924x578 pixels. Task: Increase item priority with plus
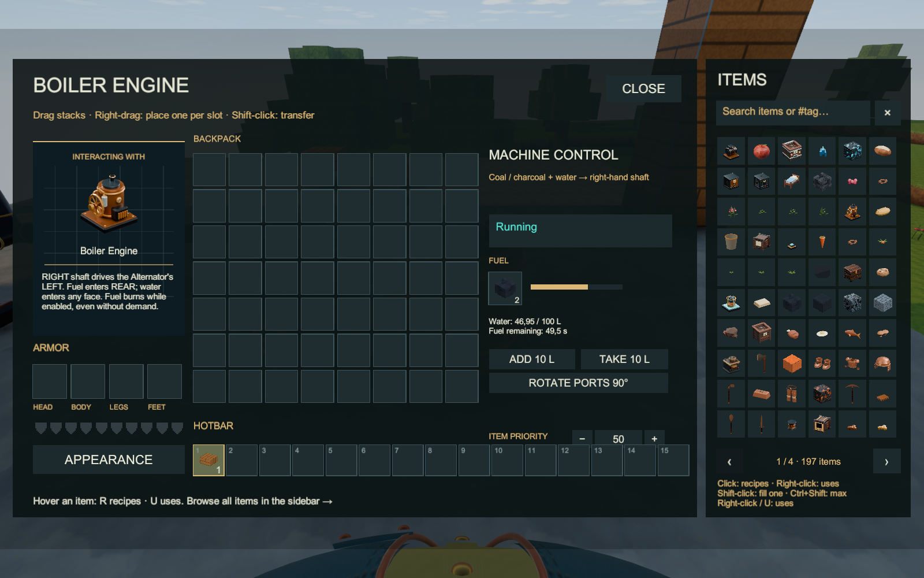tap(654, 439)
